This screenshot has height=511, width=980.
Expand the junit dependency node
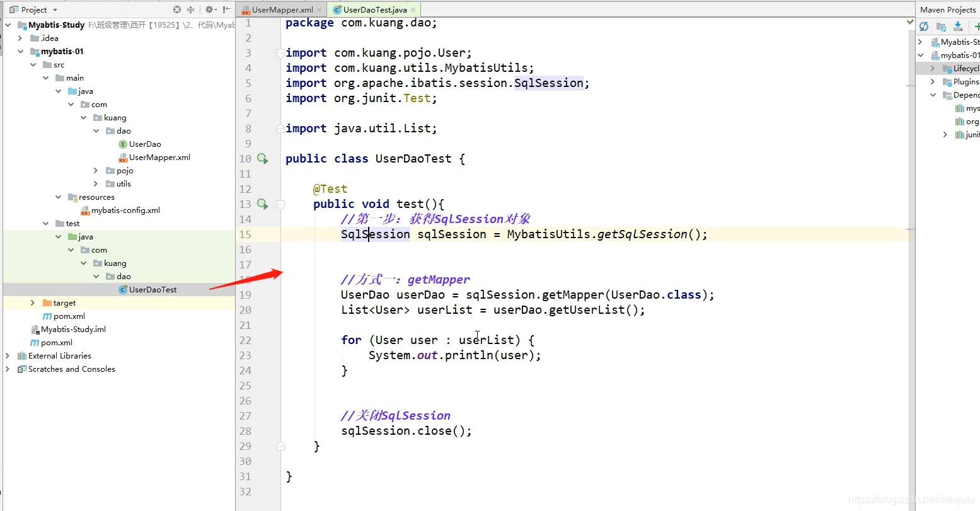tap(945, 135)
